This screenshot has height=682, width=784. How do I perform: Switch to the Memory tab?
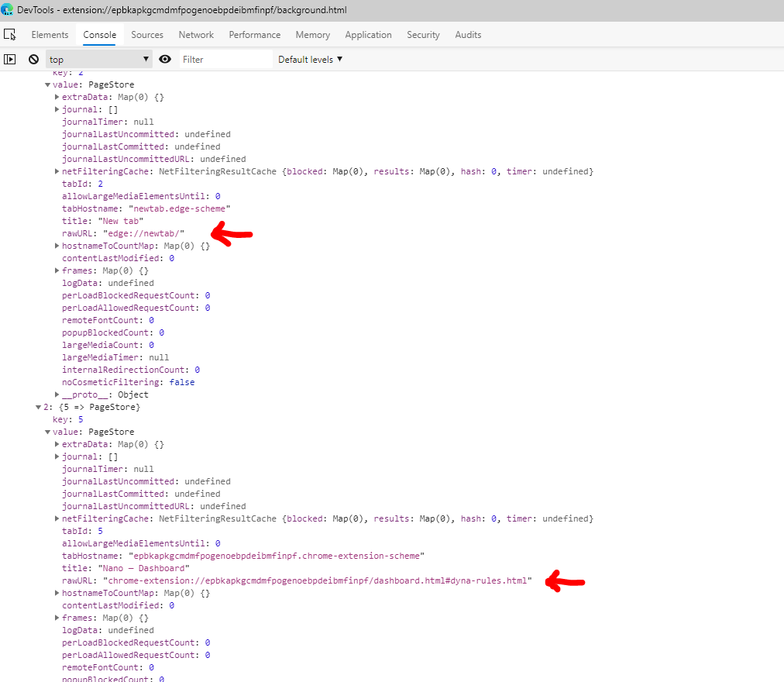click(x=312, y=34)
